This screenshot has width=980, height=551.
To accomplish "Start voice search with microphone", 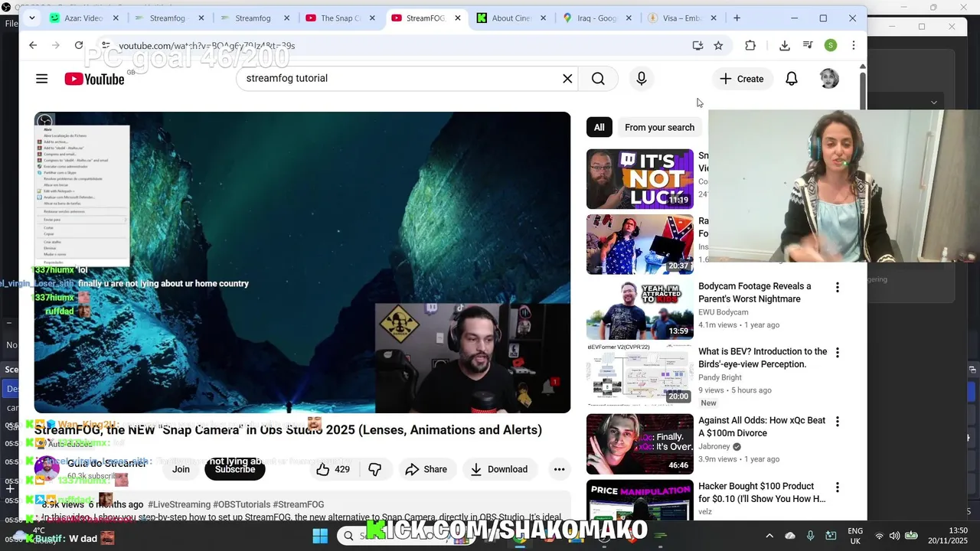I will tap(642, 79).
